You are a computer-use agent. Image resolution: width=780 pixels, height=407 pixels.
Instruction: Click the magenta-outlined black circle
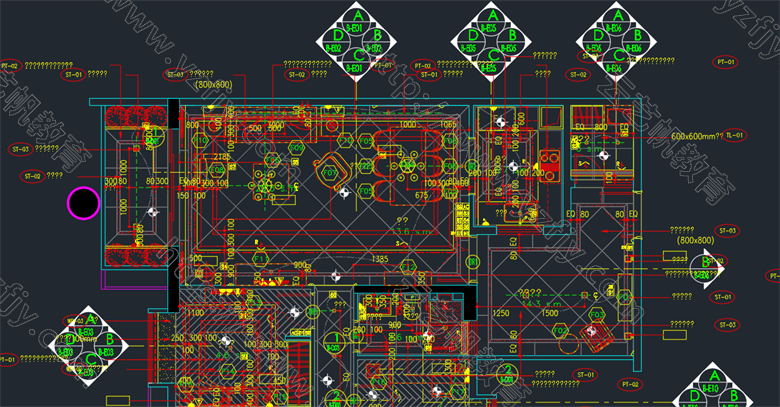click(84, 203)
